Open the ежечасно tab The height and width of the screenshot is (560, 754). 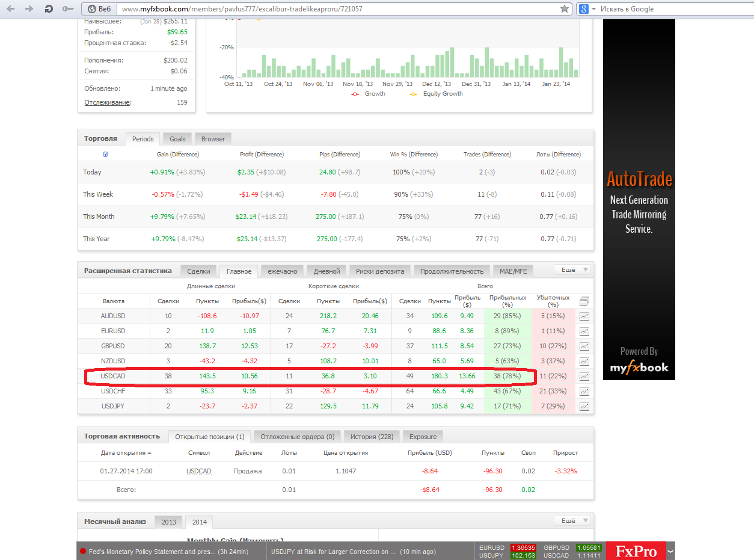[282, 271]
